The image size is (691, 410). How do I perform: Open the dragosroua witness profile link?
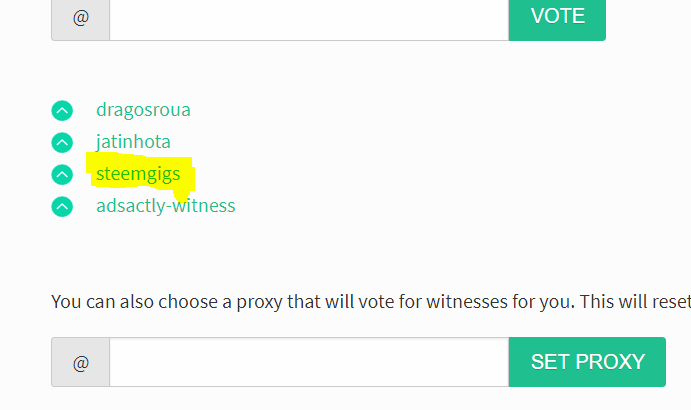point(143,110)
